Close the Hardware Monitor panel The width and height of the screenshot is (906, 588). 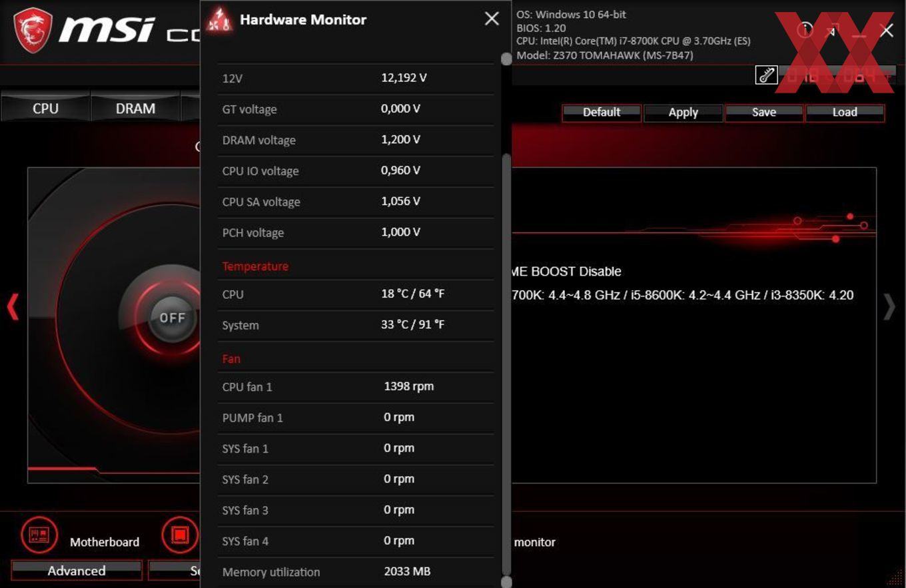pos(492,19)
